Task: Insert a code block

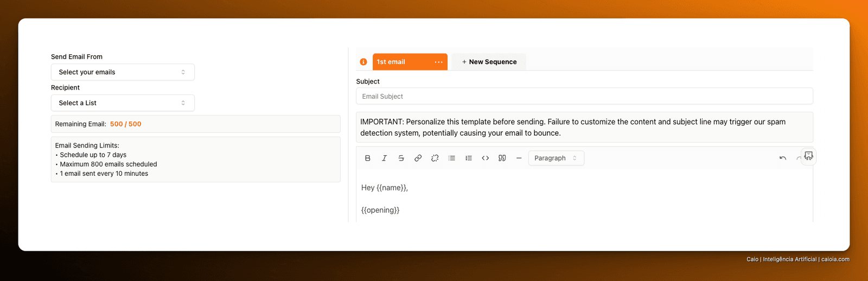Action: (x=485, y=158)
